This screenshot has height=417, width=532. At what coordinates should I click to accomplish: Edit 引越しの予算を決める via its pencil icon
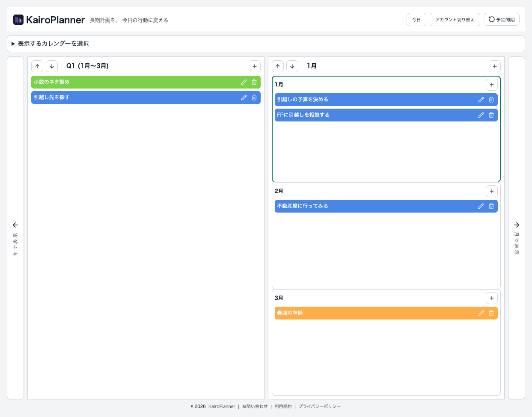tap(481, 99)
